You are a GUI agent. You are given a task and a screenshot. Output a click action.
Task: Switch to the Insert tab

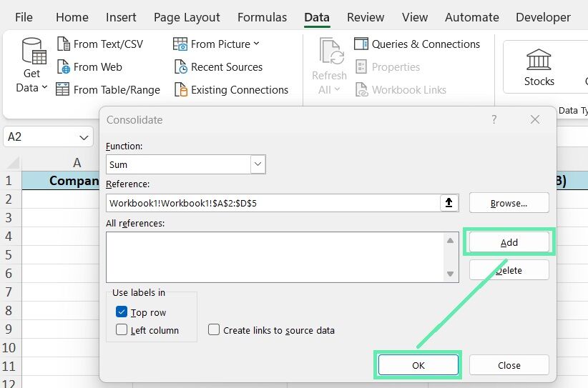click(121, 17)
